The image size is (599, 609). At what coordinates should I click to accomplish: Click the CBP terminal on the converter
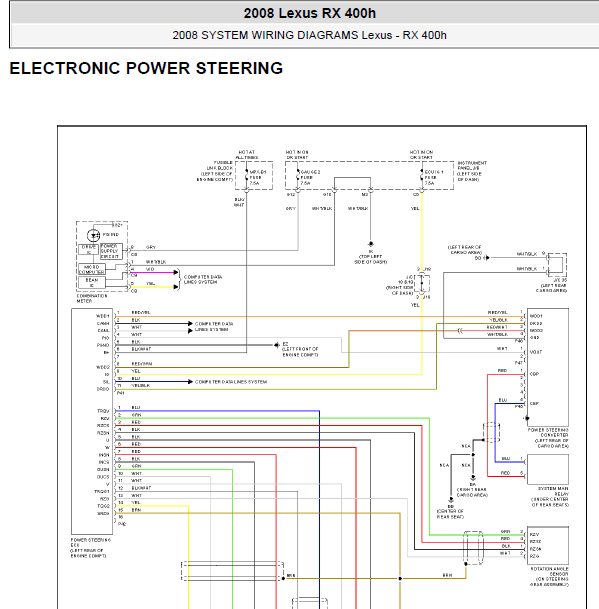[535, 404]
